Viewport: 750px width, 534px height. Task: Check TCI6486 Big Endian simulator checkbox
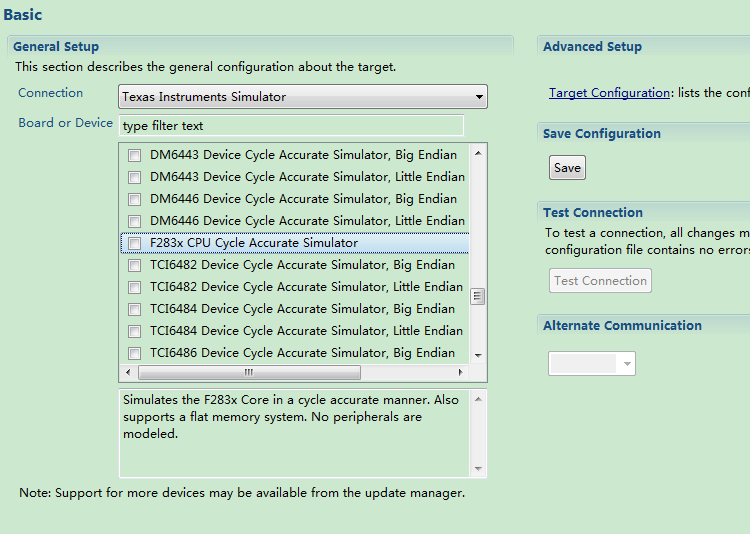(x=134, y=353)
